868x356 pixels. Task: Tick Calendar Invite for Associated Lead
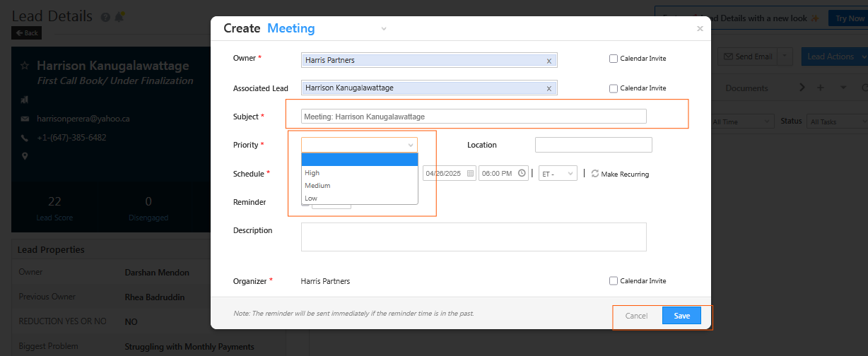614,88
